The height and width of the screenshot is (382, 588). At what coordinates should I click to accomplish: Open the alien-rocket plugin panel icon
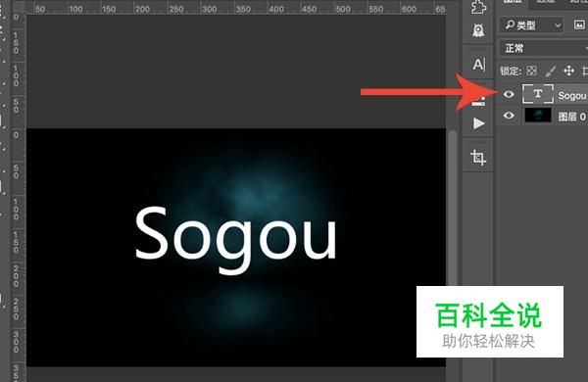478,30
